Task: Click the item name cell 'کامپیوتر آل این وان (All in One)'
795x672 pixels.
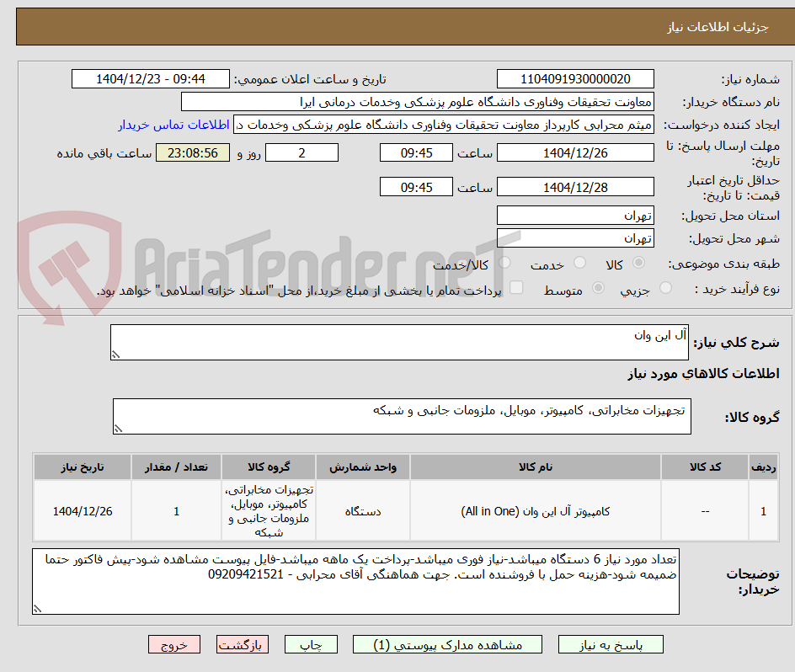Action: [x=536, y=511]
